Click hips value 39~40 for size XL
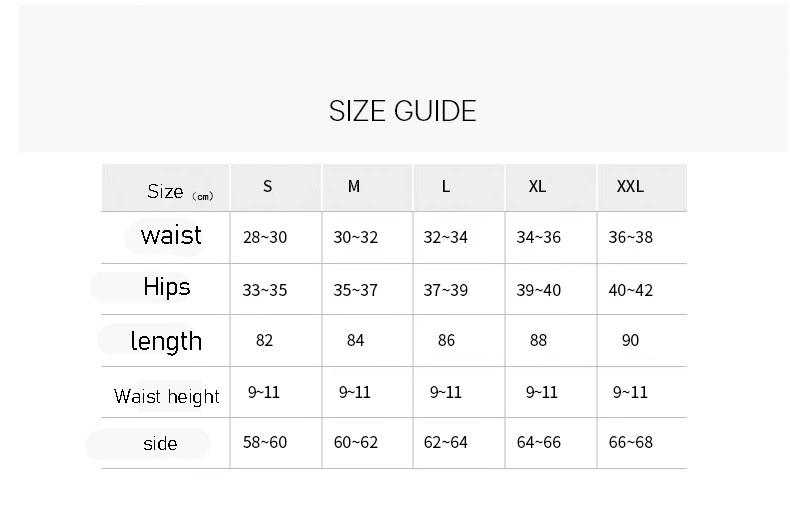 point(538,290)
